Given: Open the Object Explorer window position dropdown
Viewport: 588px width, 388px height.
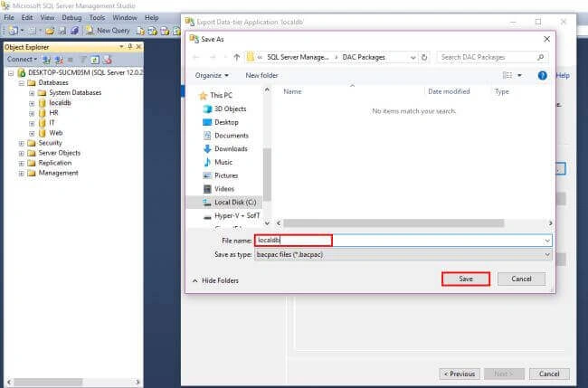Looking at the screenshot, I should (121, 46).
